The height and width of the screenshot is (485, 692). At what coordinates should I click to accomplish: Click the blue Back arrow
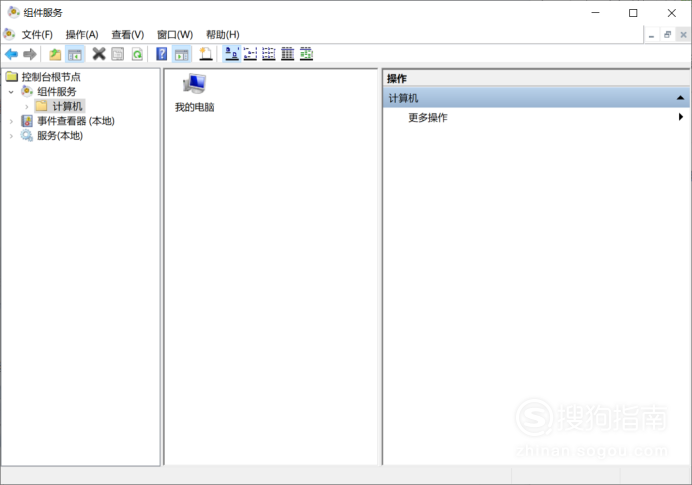pos(11,54)
